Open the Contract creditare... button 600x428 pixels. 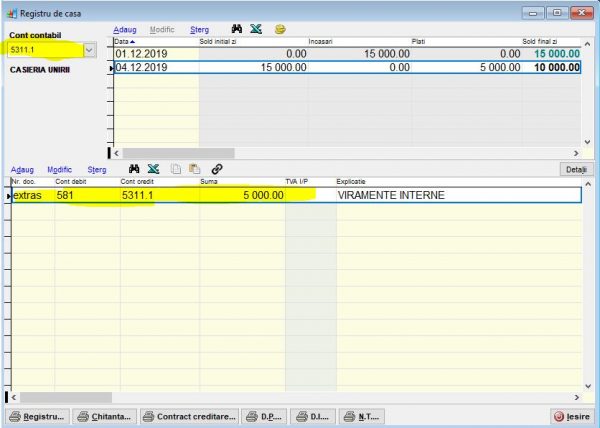coord(189,415)
